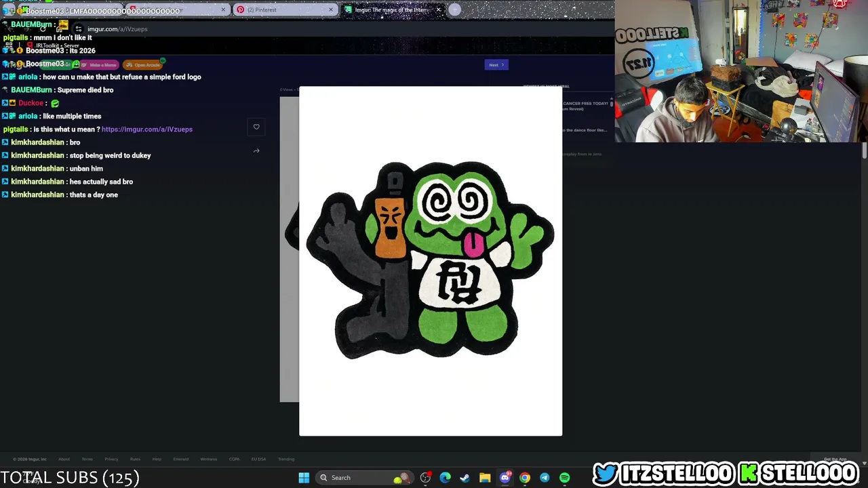The height and width of the screenshot is (488, 868).
Task: Open the Terms footer link
Action: tap(87, 460)
